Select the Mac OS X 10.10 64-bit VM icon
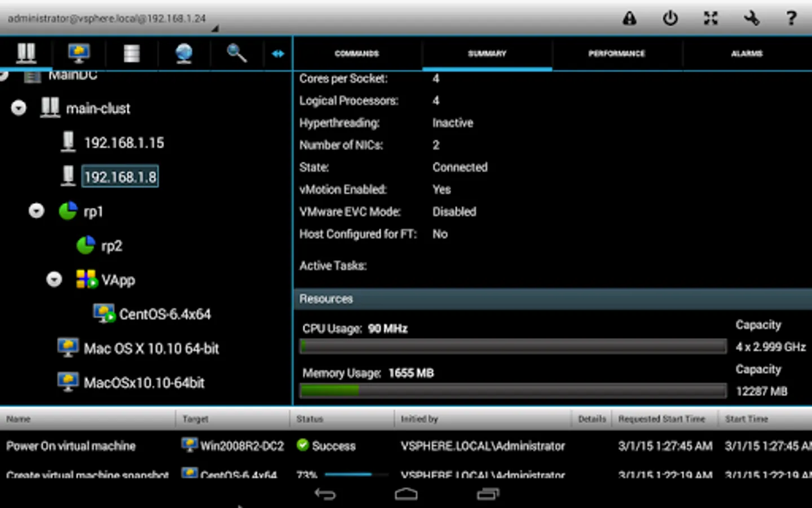Viewport: 812px width, 508px height. click(x=68, y=348)
